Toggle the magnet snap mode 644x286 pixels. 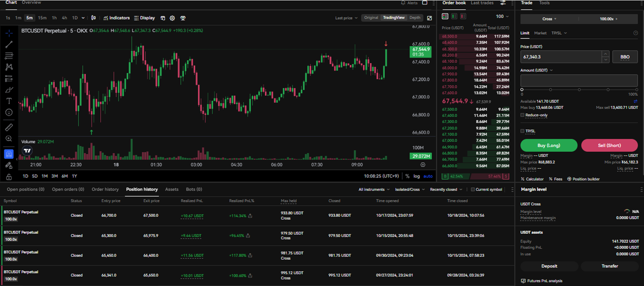tap(9, 154)
